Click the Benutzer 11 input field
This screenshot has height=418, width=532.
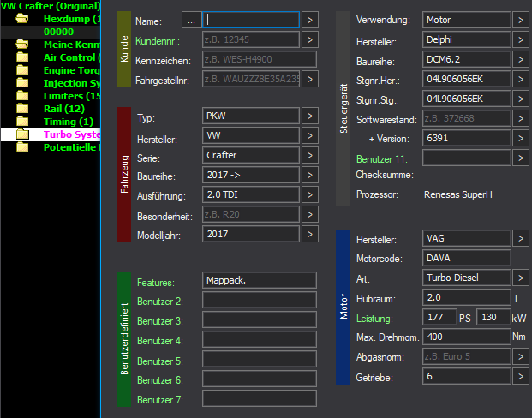point(467,158)
